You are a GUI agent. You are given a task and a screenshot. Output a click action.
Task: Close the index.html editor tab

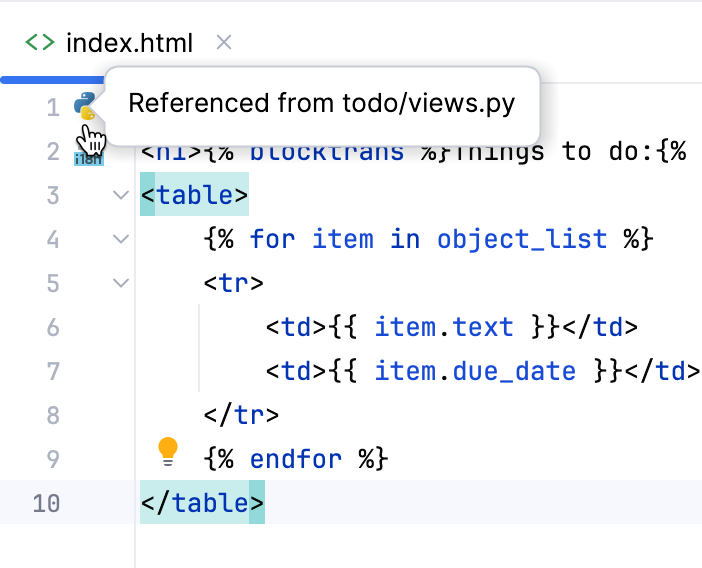point(224,42)
